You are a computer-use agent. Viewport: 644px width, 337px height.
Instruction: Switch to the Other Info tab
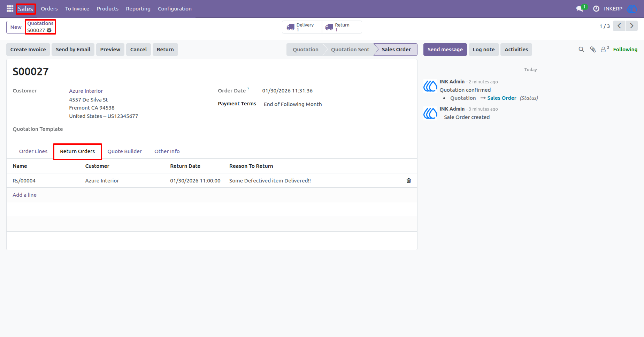(x=167, y=151)
